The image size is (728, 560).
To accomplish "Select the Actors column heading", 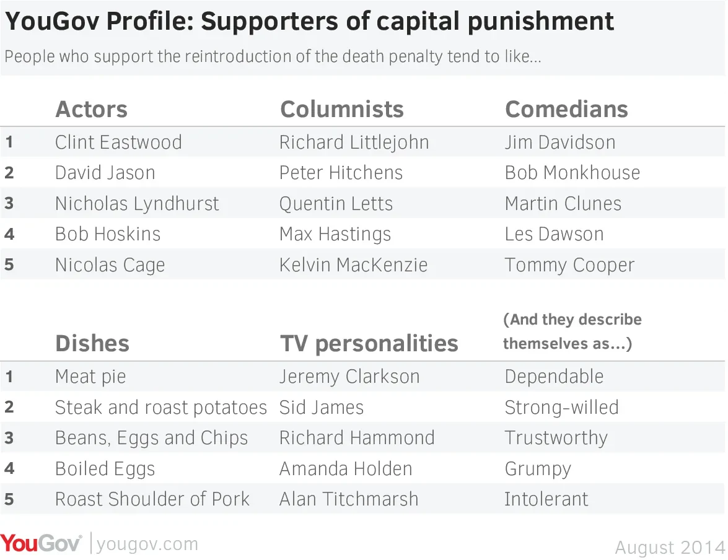I will tap(91, 109).
